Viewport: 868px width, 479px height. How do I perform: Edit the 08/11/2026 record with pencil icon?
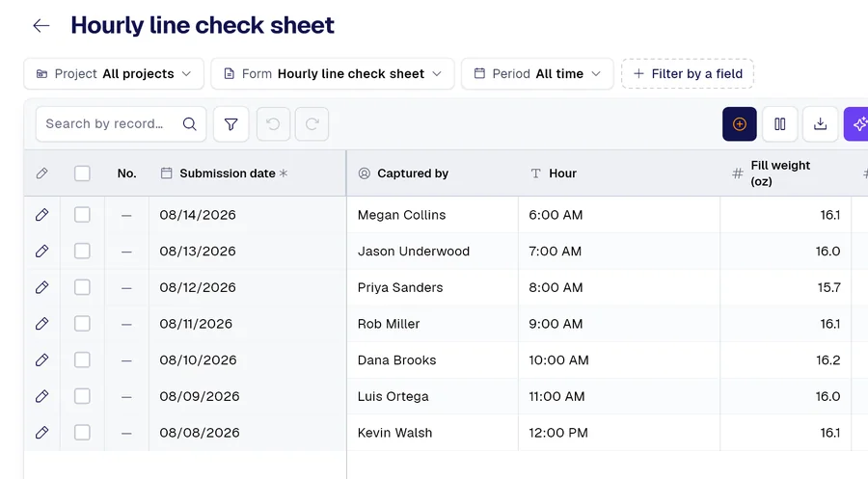[x=42, y=324]
